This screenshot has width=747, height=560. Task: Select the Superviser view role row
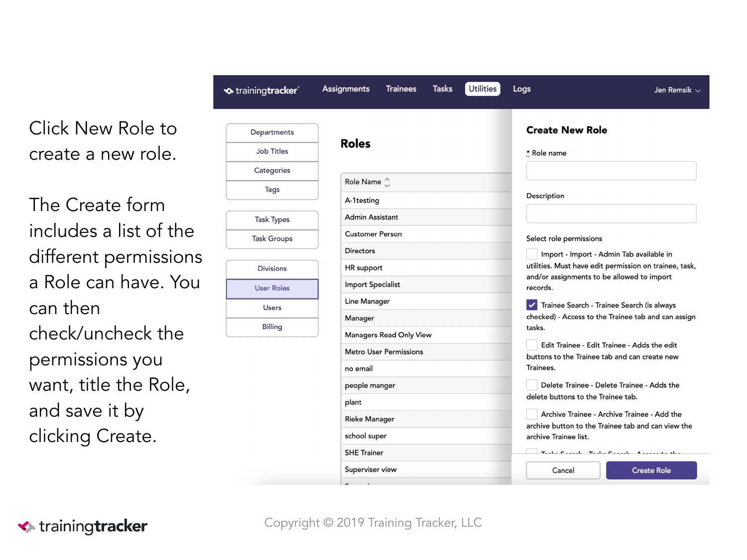tap(426, 470)
